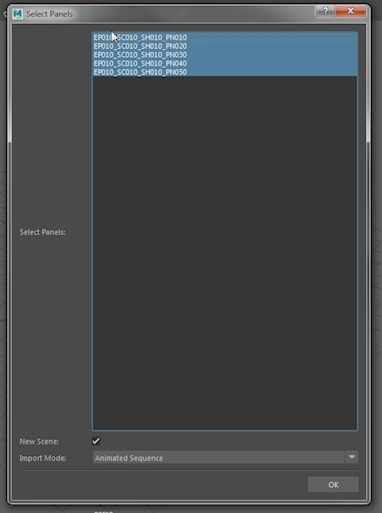The image size is (382, 513).
Task: Click the "Import Mode:" label
Action: pyautogui.click(x=43, y=458)
